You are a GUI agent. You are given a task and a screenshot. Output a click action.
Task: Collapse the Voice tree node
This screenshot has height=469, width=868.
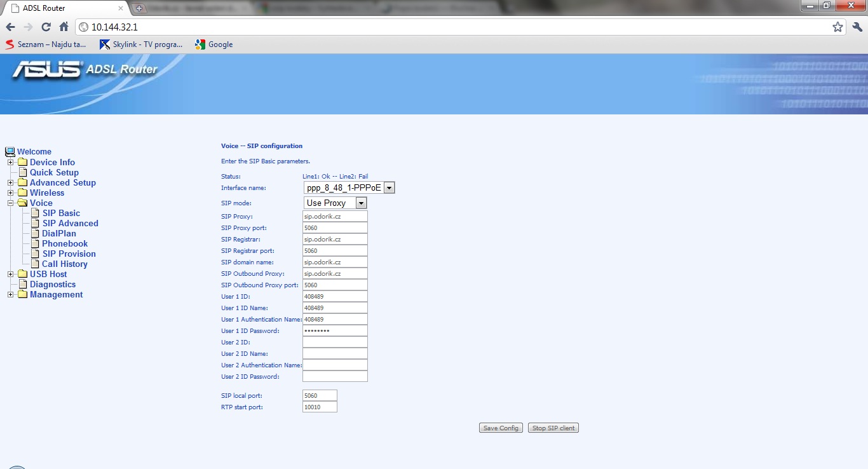(x=11, y=203)
